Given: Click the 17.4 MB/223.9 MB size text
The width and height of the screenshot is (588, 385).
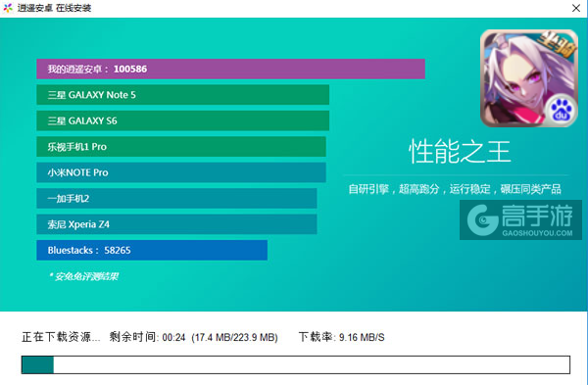Looking at the screenshot, I should 235,337.
